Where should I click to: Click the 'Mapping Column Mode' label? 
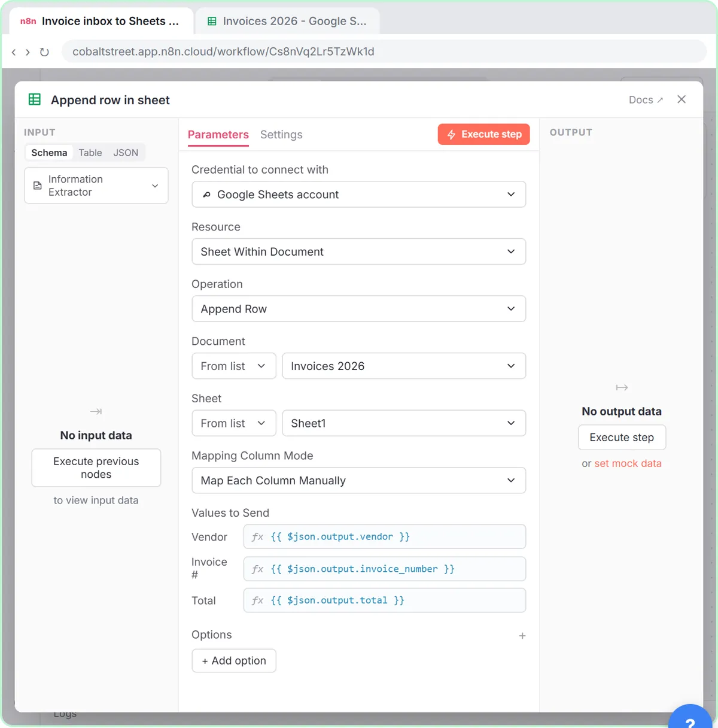[252, 456]
